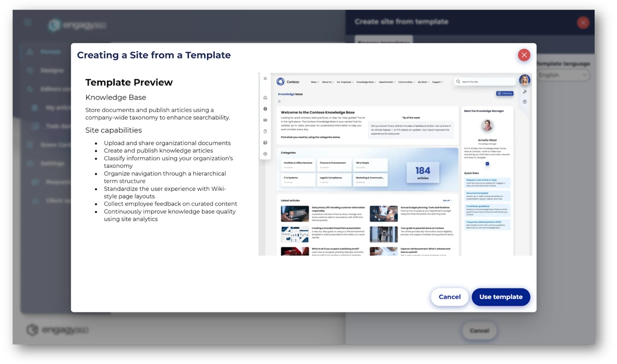Click the globe icon in preview sidebar
This screenshot has height=364, width=617.
pyautogui.click(x=265, y=109)
